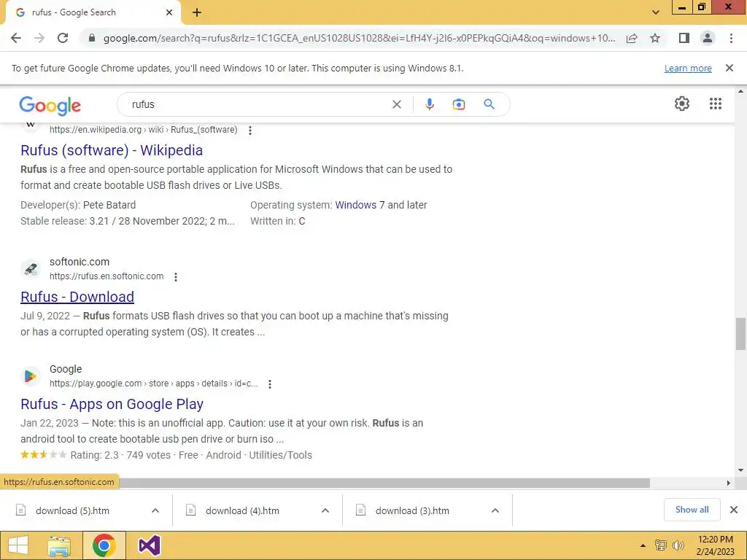Clear the rufus search query
This screenshot has height=560, width=747.
pos(396,104)
